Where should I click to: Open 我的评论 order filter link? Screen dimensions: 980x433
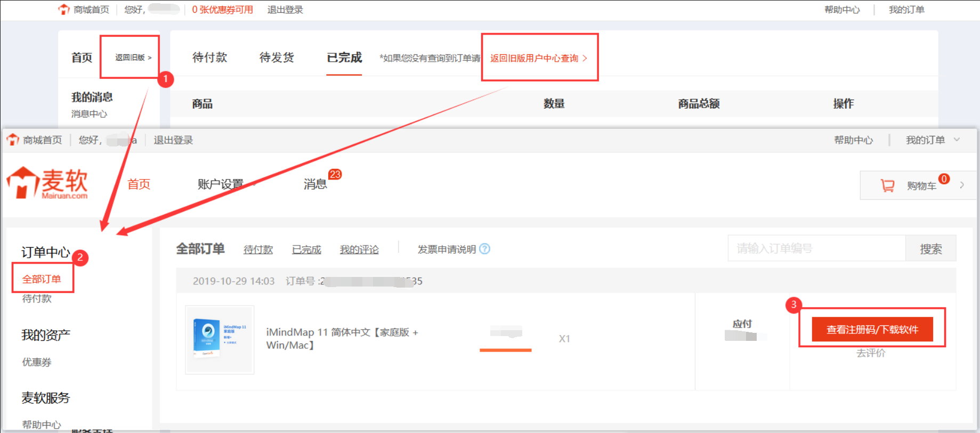[359, 249]
